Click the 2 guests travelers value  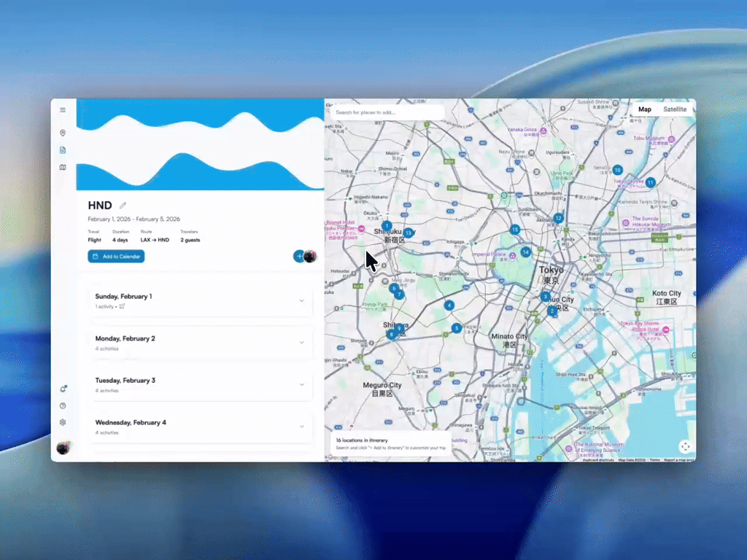(x=190, y=240)
